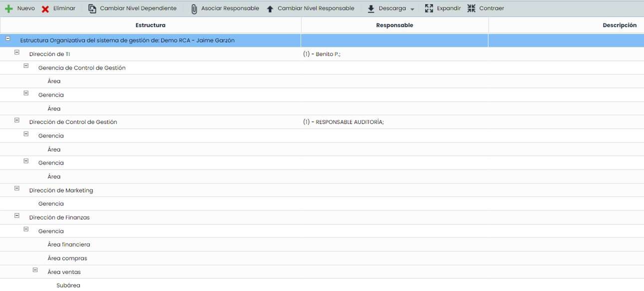Image resolution: width=644 pixels, height=291 pixels.
Task: Click the Cambiar Nivel Responsable arrow icon
Action: [x=270, y=8]
